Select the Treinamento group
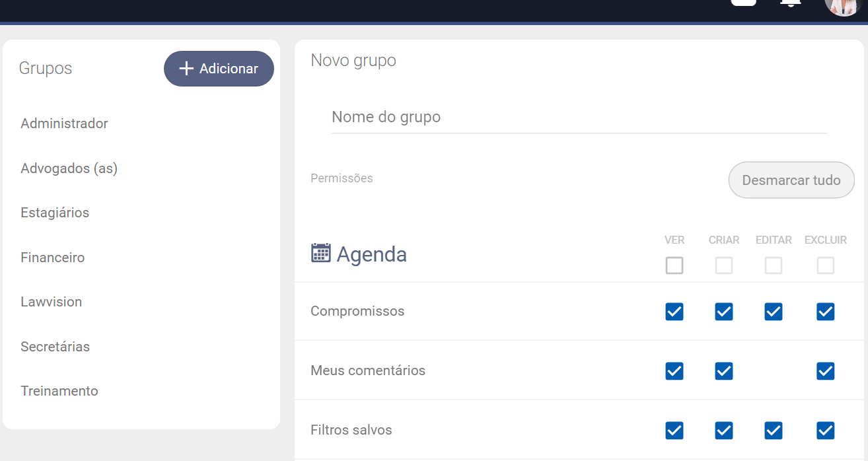 59,391
